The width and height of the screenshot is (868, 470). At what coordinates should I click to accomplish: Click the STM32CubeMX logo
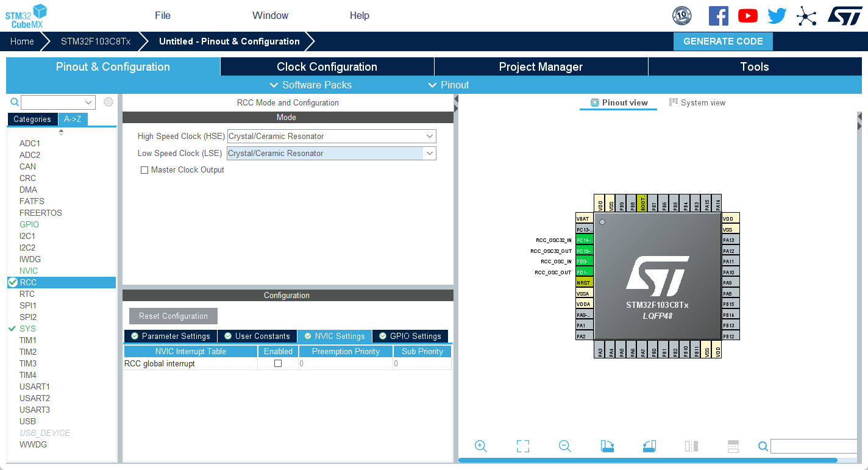point(26,16)
